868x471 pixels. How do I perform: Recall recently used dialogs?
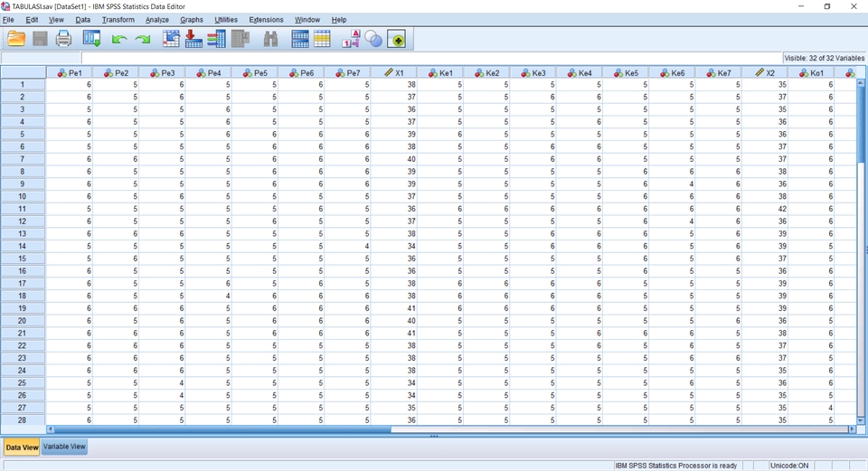tap(91, 39)
